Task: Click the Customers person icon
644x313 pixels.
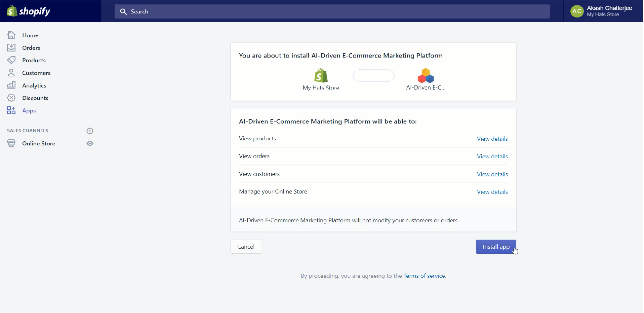Action: pyautogui.click(x=11, y=73)
